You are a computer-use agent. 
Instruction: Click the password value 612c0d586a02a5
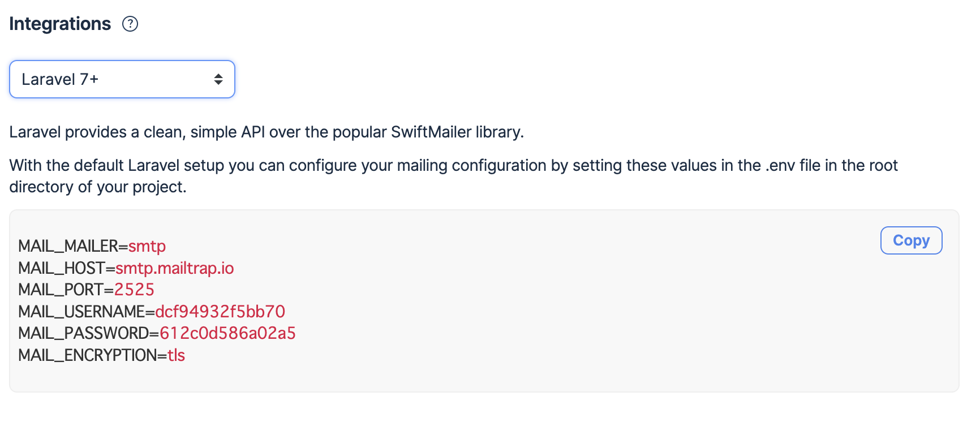point(227,333)
